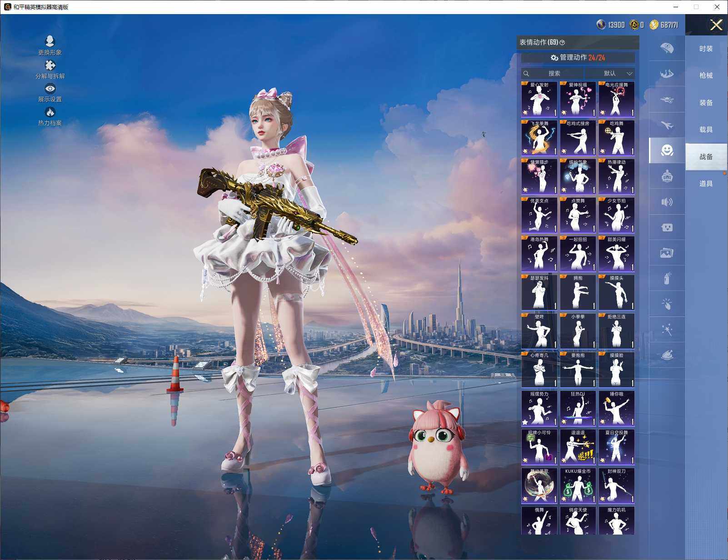Select the 狂热DJ emote thumbnail
Image resolution: width=728 pixels, height=560 pixels.
(x=578, y=409)
